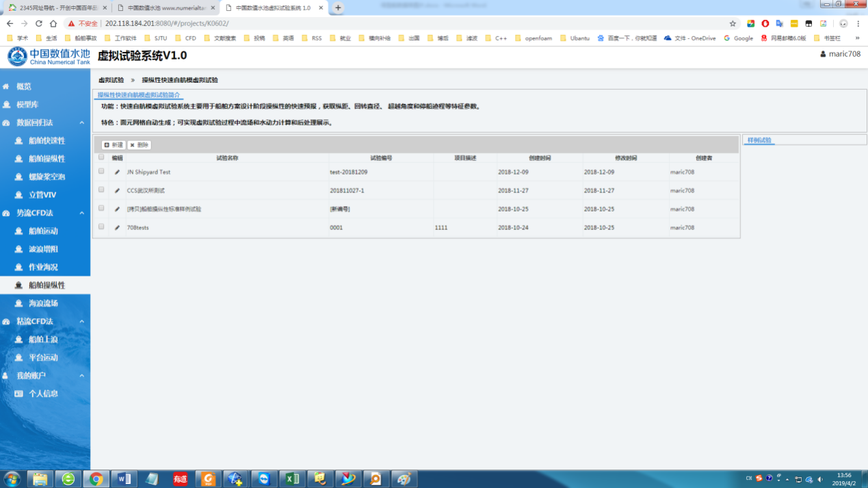Screen dimensions: 868x488
Task: Click the China Numerical Tank logo
Action: tap(49, 57)
